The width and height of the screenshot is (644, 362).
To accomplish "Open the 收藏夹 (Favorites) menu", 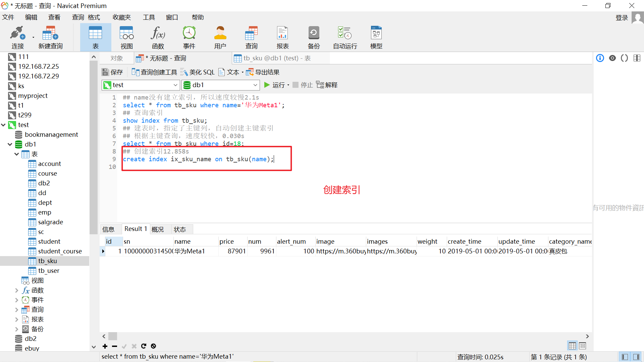I will pyautogui.click(x=121, y=17).
